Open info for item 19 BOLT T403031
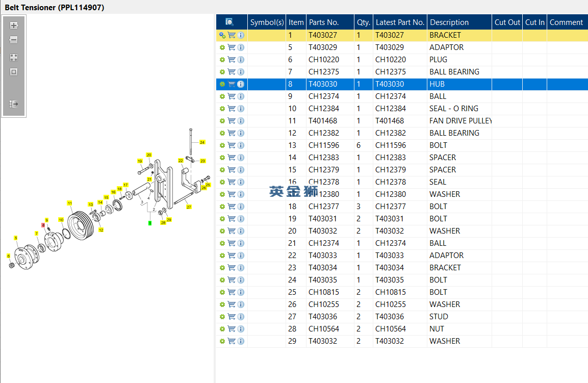Image resolution: width=588 pixels, height=383 pixels. [241, 219]
